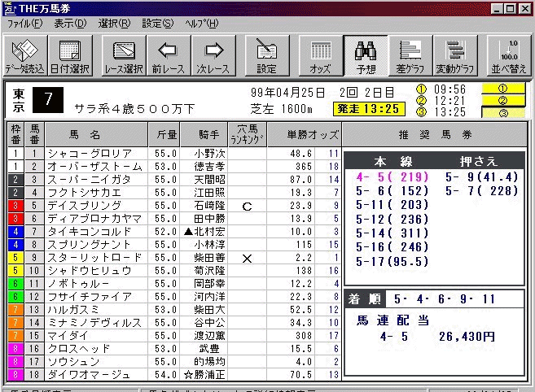The image size is (535, 392).
Task: Go to next race with 次レース arrow
Action: 213,55
